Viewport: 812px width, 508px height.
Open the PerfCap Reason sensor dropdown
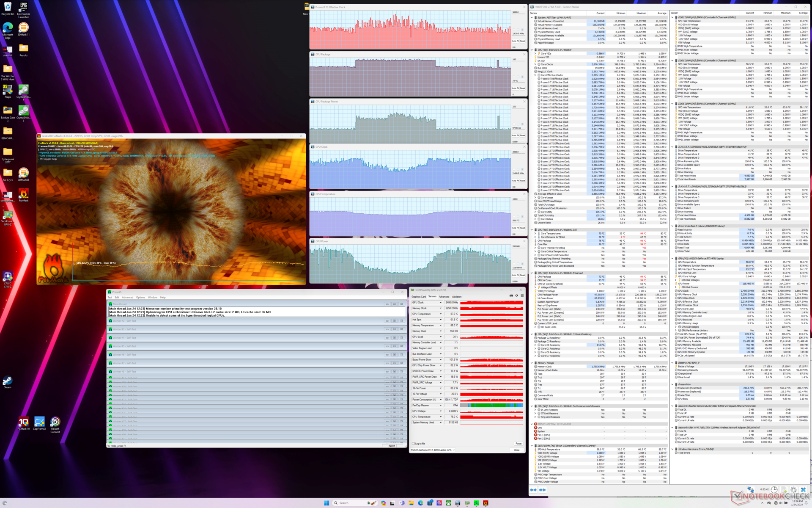point(441,405)
